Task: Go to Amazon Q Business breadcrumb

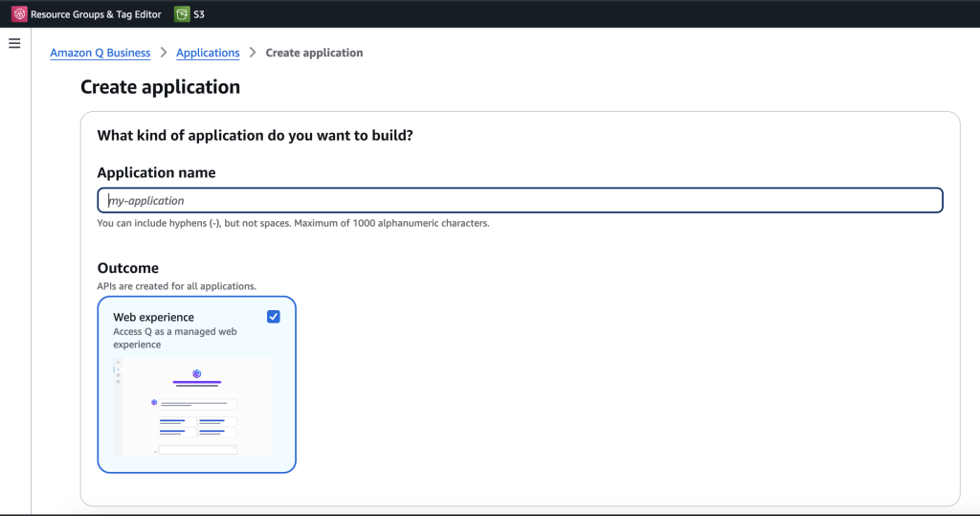Action: (100, 53)
